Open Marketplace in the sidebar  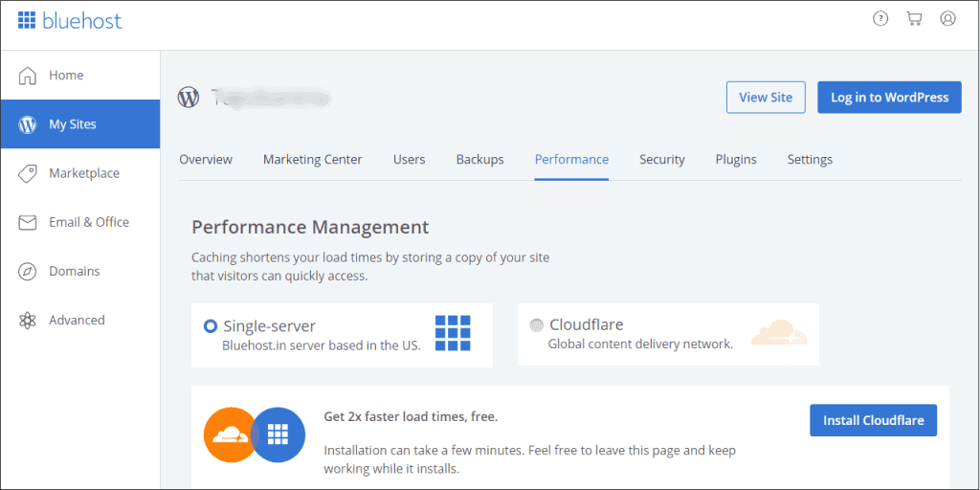click(x=80, y=173)
